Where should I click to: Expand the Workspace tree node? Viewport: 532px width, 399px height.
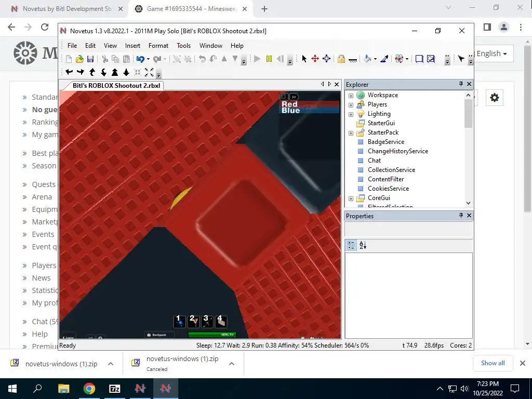coord(351,96)
